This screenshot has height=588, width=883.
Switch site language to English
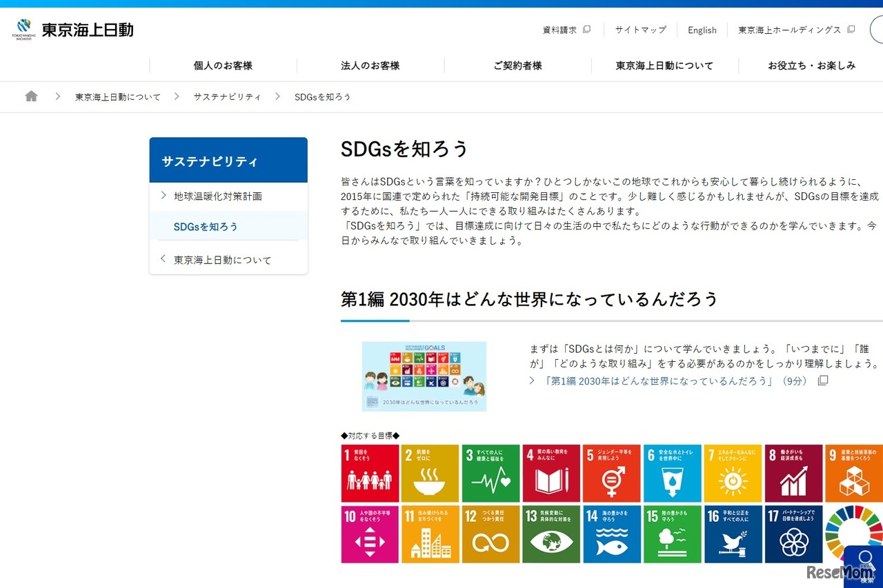[702, 30]
